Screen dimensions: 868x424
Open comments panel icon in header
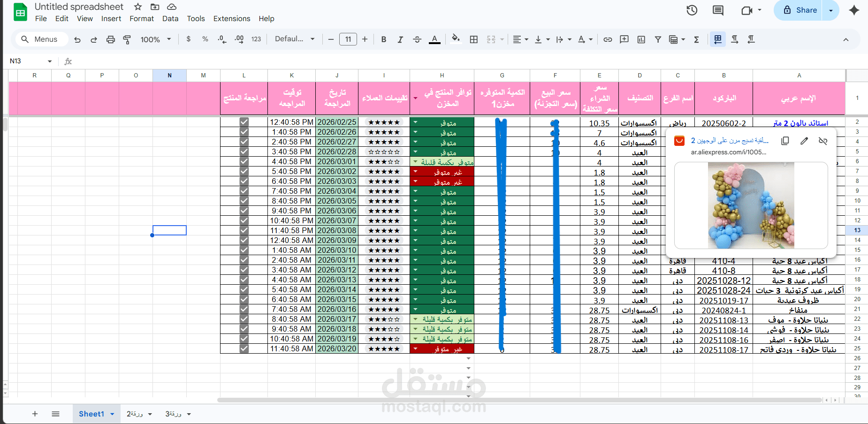coord(718,10)
